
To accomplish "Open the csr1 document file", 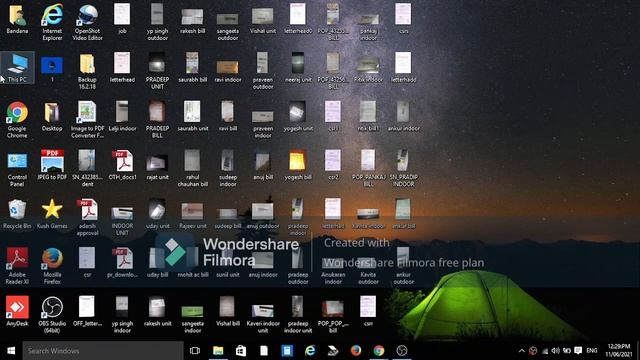I will 333,117.
